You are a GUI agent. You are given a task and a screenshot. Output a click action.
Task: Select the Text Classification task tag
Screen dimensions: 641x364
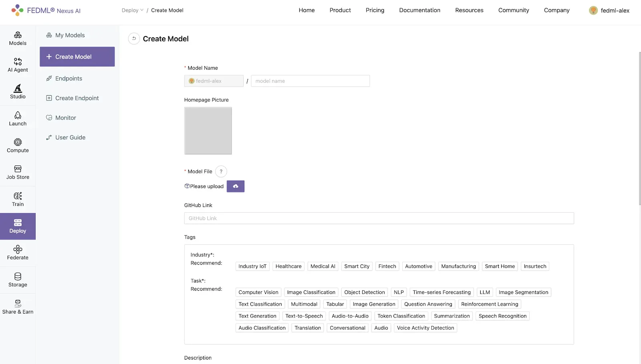[260, 304]
